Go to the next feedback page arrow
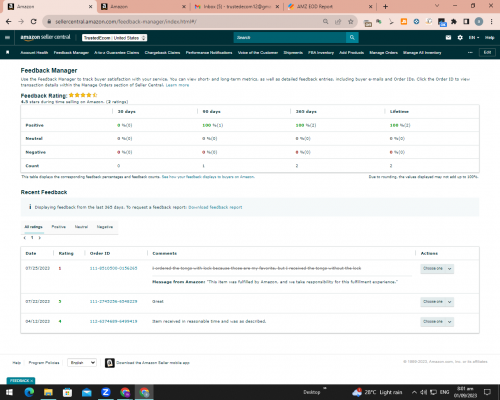The image size is (500, 400). (x=40, y=238)
